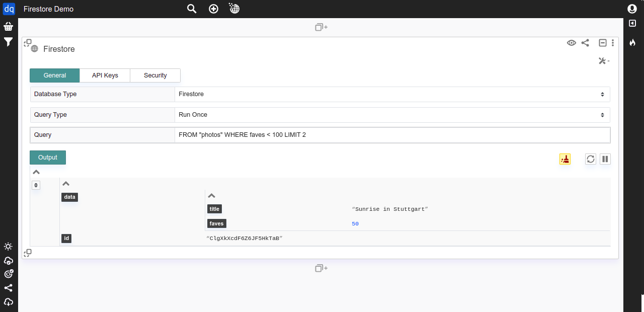644x312 pixels.
Task: Switch to the Security tab
Action: (155, 75)
